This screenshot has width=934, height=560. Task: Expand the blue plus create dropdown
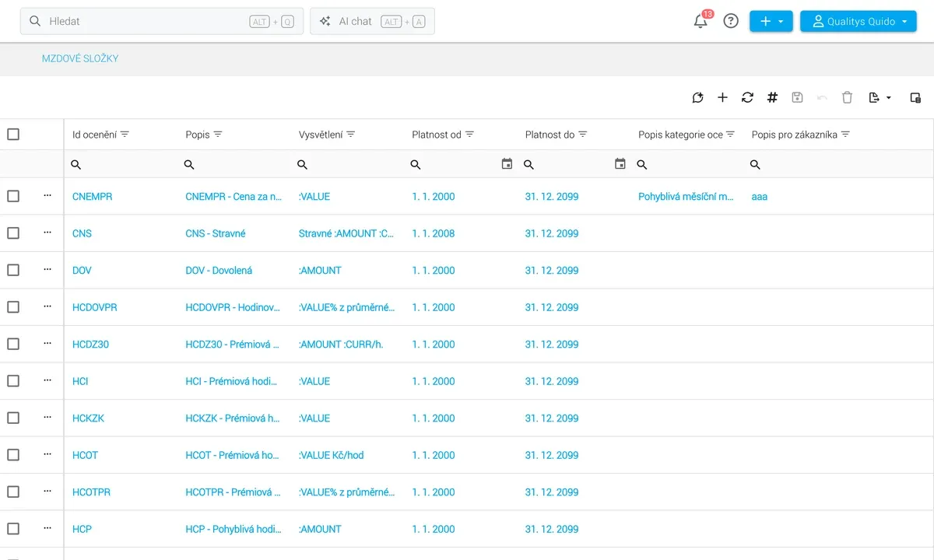tap(771, 22)
